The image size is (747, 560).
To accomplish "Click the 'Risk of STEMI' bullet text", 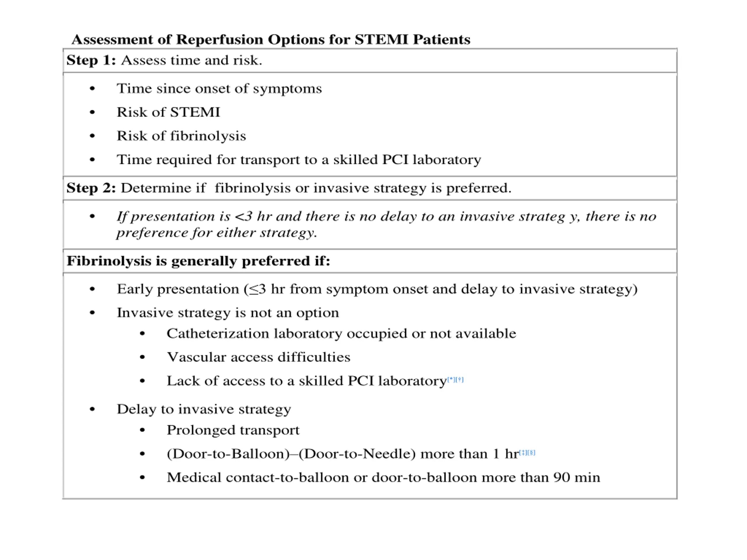I will 168,112.
